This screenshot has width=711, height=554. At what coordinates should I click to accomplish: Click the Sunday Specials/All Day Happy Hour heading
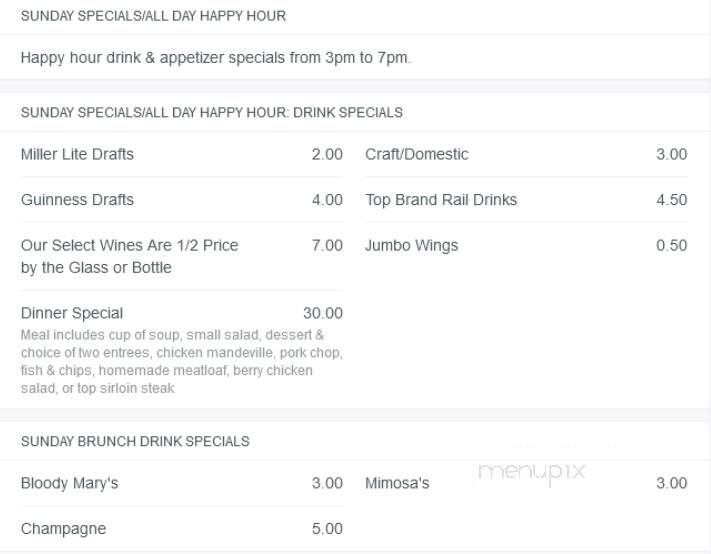point(153,16)
